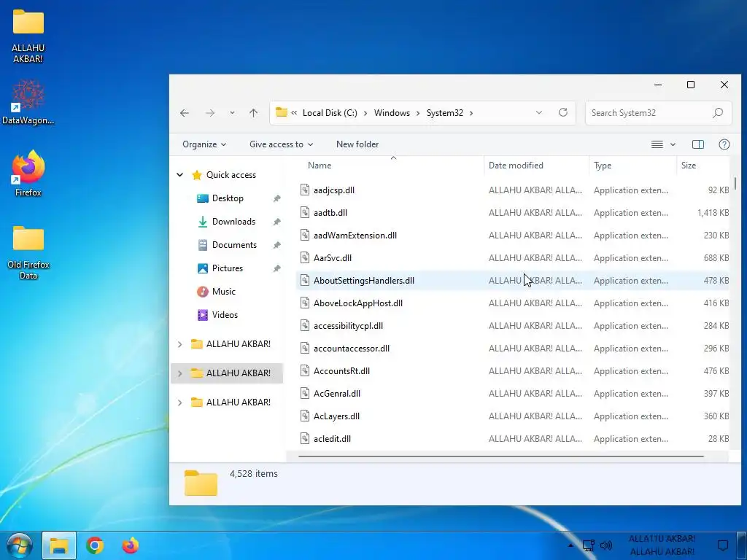This screenshot has width=747, height=560.
Task: Launch Chrome from the taskbar
Action: click(95, 545)
